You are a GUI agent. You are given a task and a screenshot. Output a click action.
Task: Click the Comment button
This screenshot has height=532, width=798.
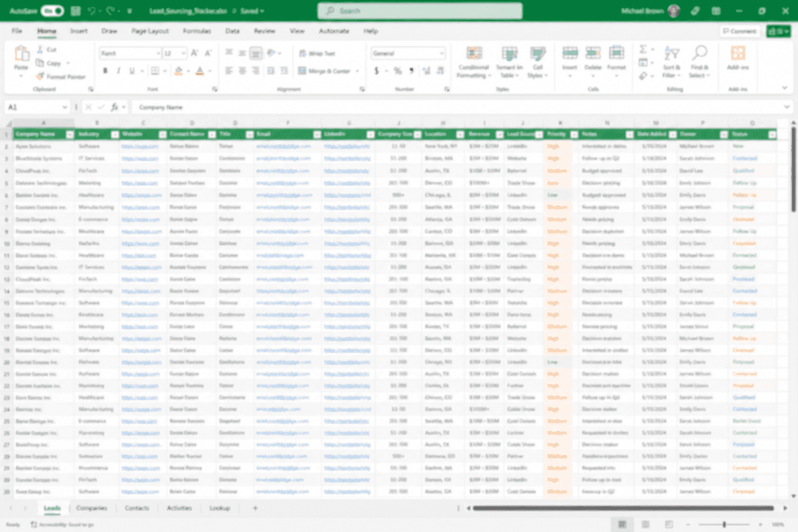tap(740, 31)
